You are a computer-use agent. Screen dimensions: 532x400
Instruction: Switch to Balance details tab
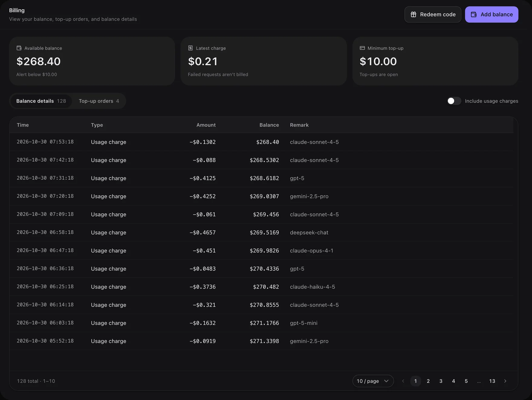(41, 101)
